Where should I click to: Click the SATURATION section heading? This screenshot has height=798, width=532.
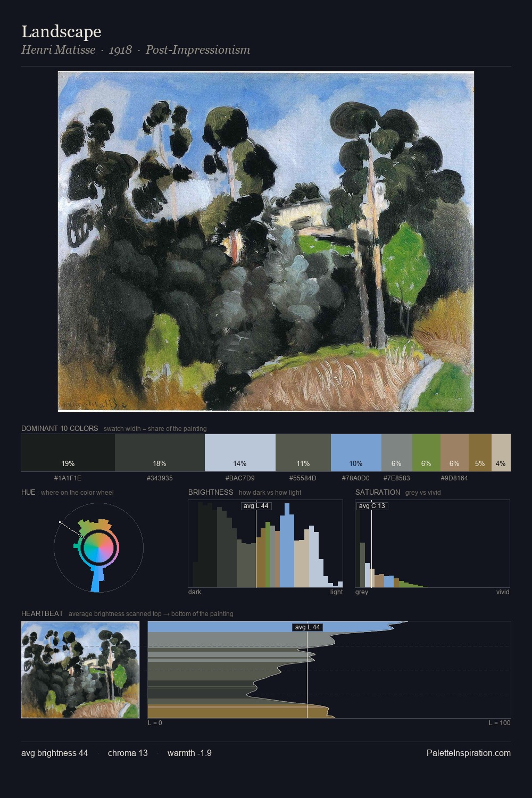tap(378, 492)
